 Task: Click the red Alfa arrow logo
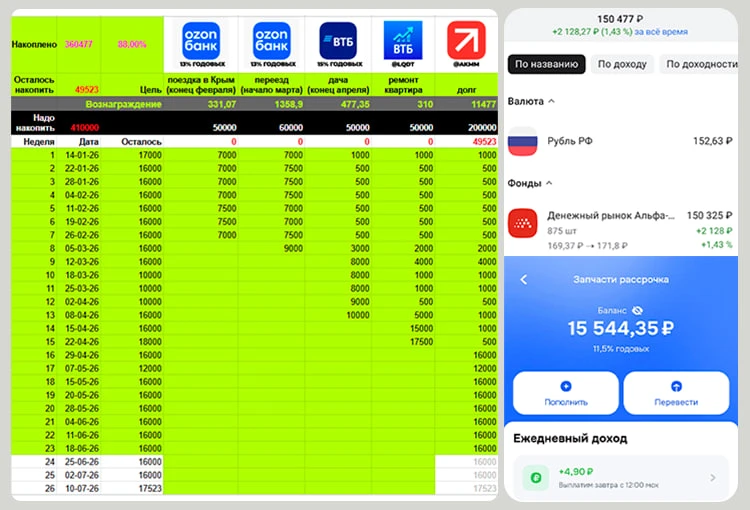coord(466,40)
